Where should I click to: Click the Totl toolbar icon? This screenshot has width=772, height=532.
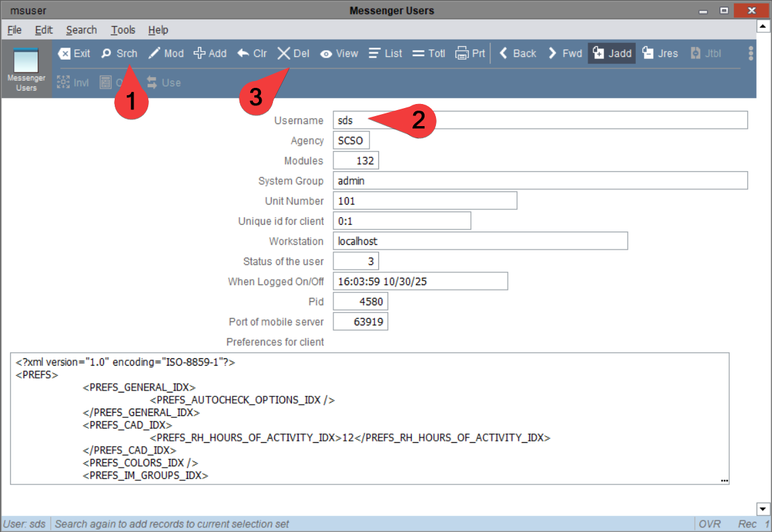click(419, 53)
